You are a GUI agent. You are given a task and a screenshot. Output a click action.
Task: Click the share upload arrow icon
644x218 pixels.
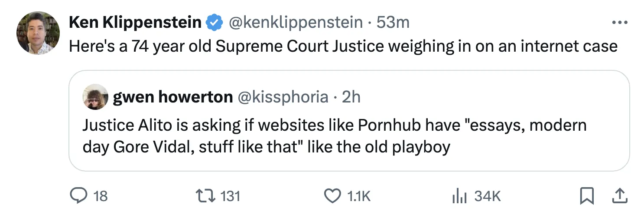[x=619, y=196]
